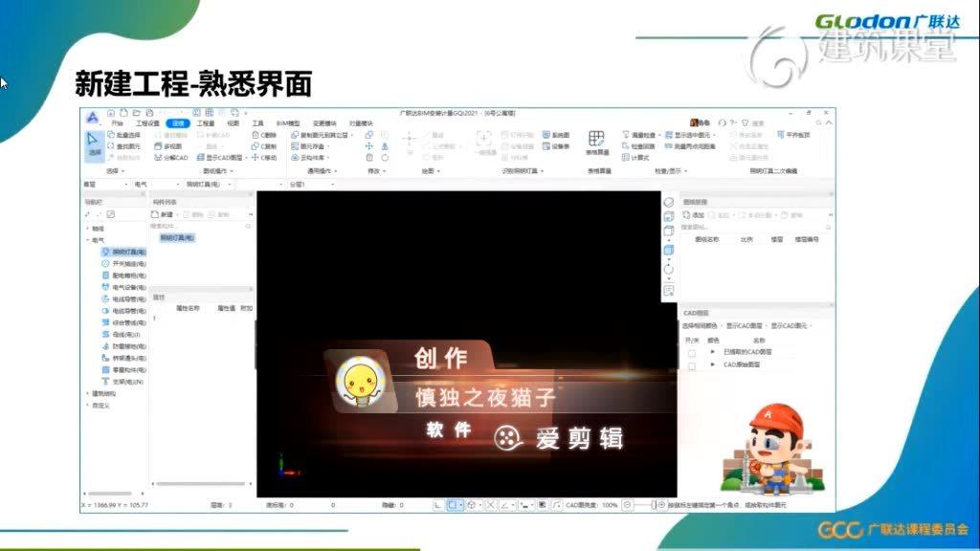This screenshot has height=551, width=980.
Task: Click the 系统图 icon
Action: click(556, 135)
